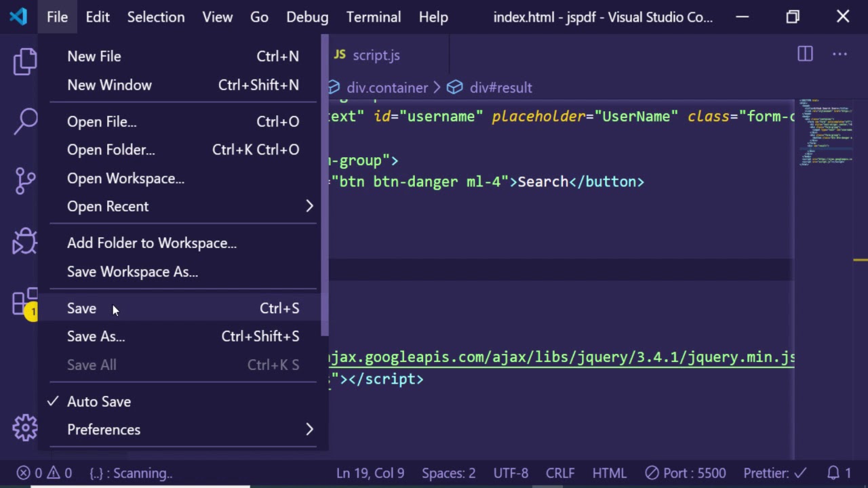
Task: Open the Extensions icon with badge
Action: tap(25, 302)
